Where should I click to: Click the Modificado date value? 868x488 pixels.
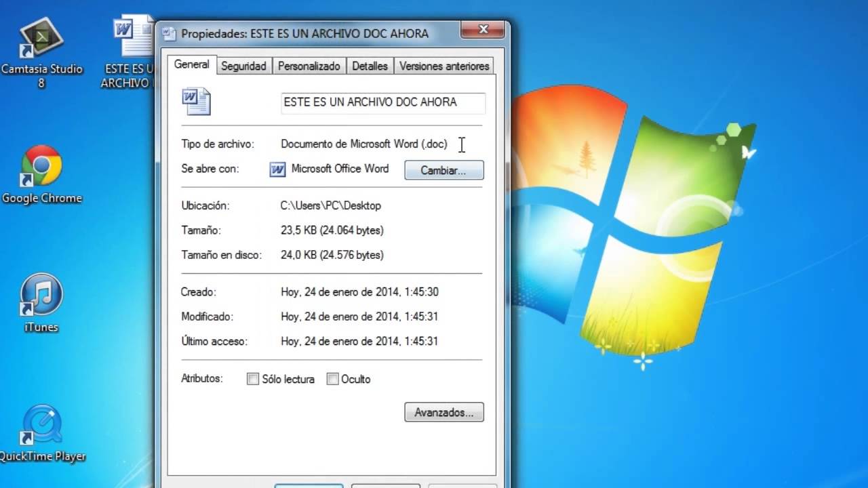359,317
